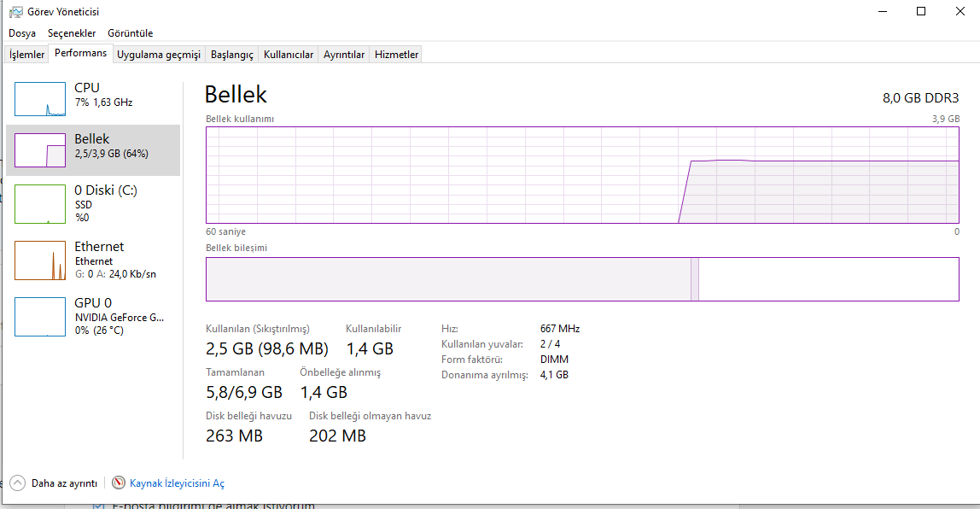Open the Hizmetler tab
Image resolution: width=980 pixels, height=509 pixels.
click(x=397, y=55)
